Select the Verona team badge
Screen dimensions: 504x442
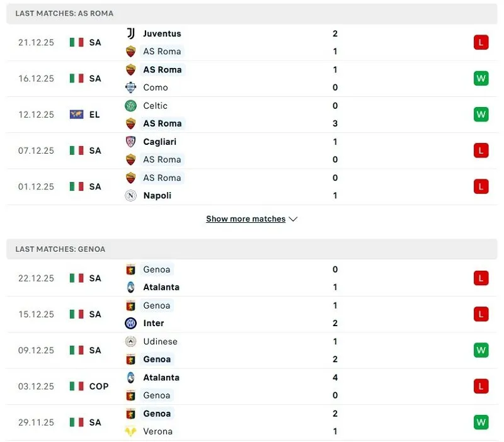[130, 431]
